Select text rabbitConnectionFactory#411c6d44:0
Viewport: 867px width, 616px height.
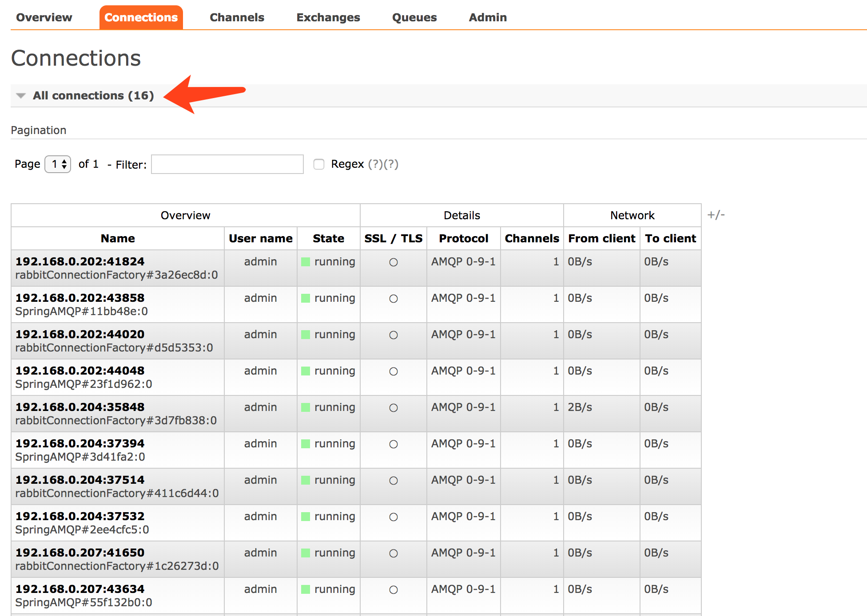117,494
